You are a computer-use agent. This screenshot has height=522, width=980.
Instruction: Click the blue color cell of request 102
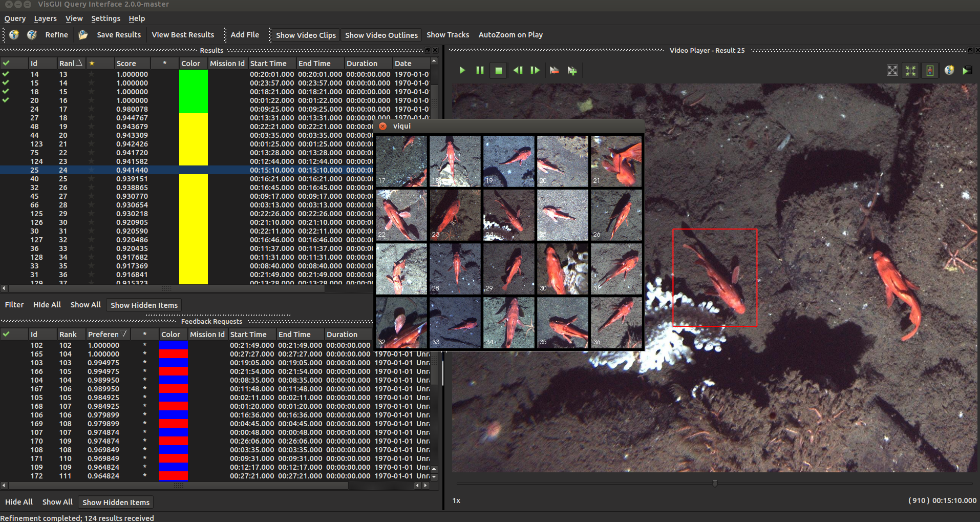tap(174, 345)
